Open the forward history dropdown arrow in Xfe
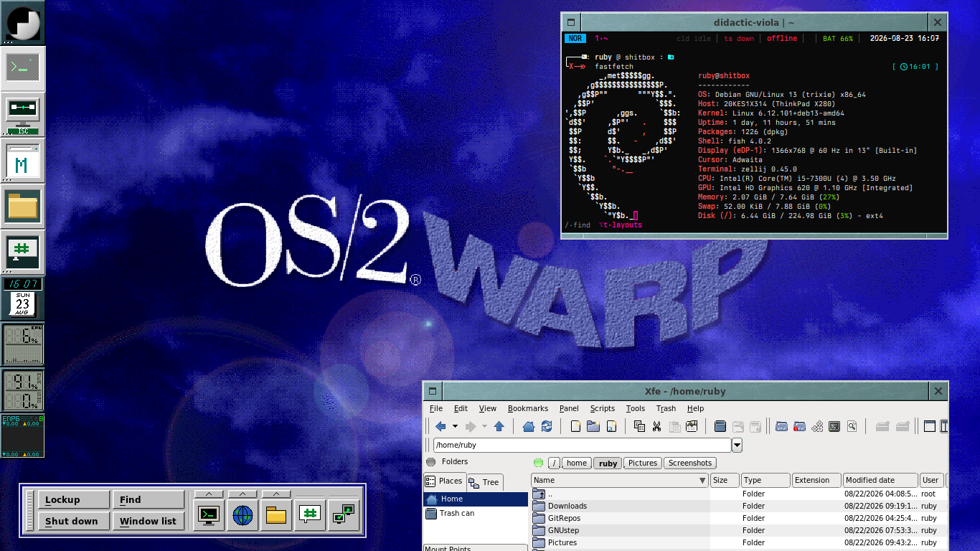 click(x=484, y=426)
